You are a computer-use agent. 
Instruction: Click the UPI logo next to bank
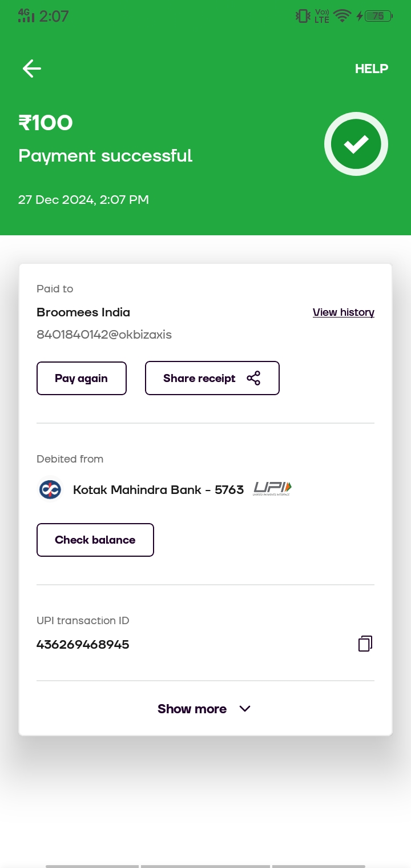coord(272,489)
